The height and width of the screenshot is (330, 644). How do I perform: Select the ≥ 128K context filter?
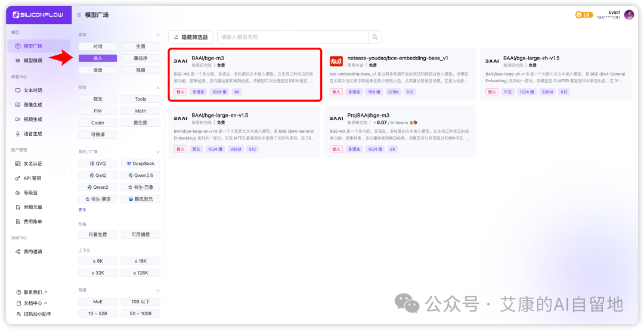point(141,273)
